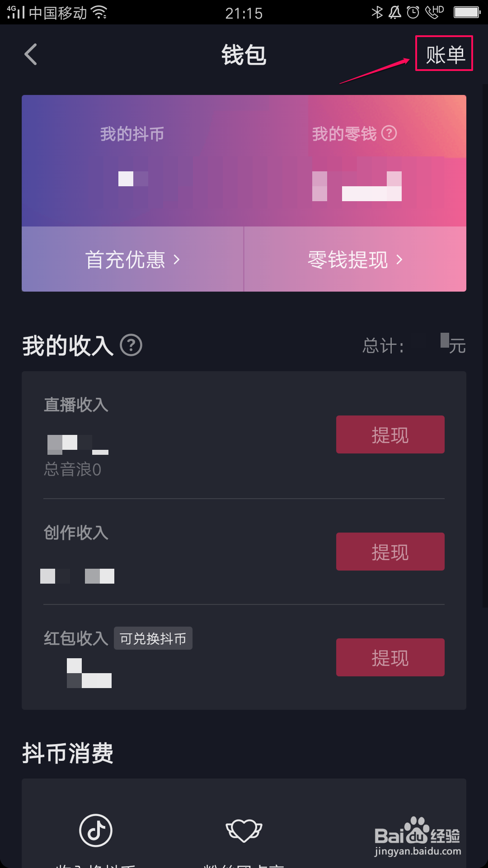The height and width of the screenshot is (868, 488).
Task: Tap the battery icon in status bar
Action: pos(467,12)
